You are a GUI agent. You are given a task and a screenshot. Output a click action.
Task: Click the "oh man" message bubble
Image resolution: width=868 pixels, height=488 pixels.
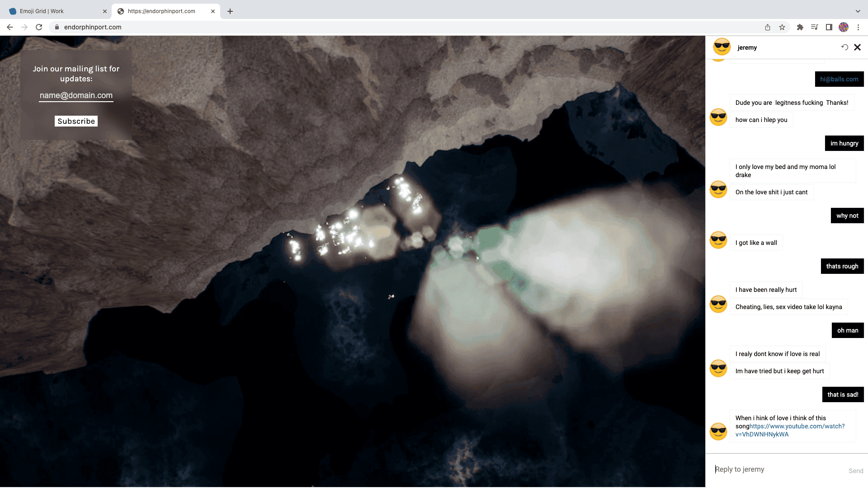tap(848, 330)
